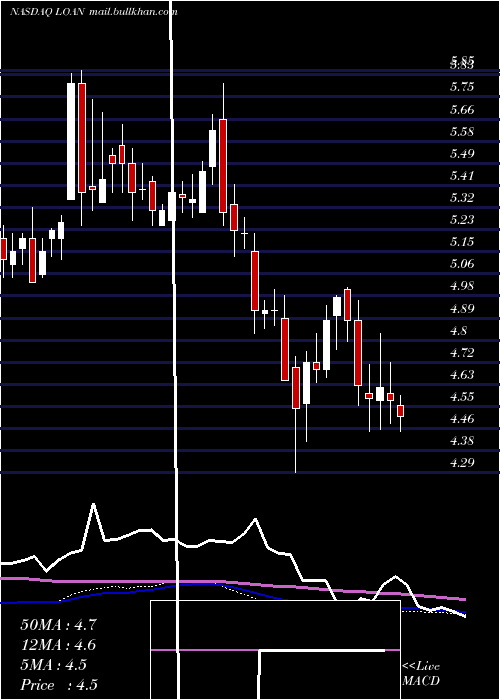This screenshot has width=500, height=700.
Task: Click the 5.32 price axis label
Action: tap(462, 198)
